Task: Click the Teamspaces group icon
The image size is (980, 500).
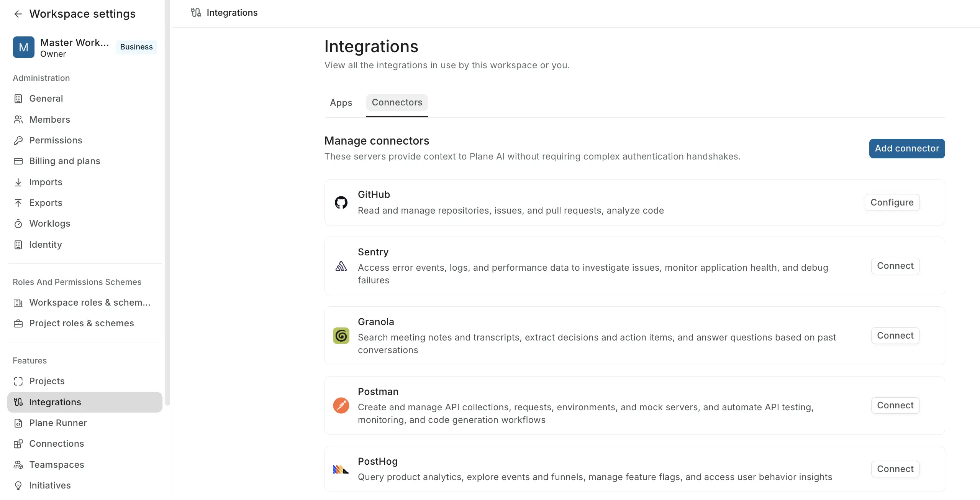Action: [18, 465]
